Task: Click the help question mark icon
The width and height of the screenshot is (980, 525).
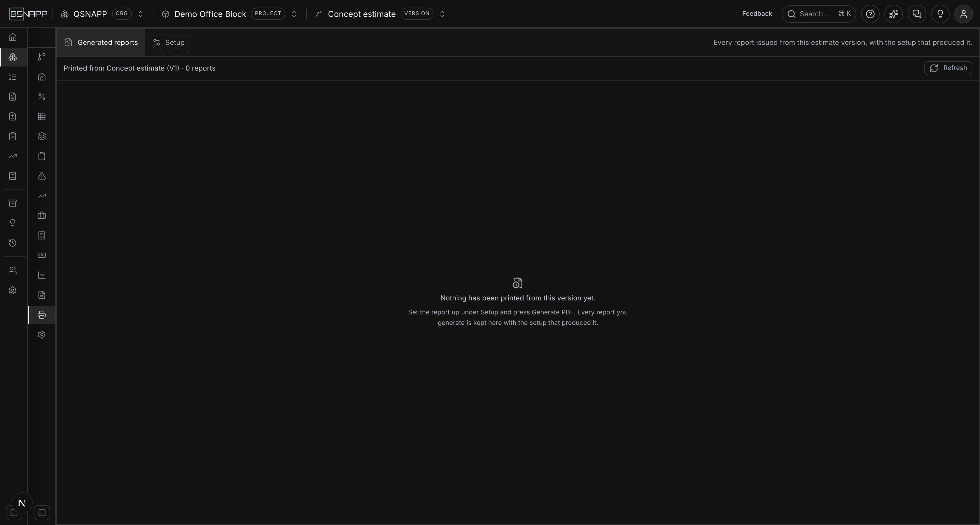Action: (870, 14)
